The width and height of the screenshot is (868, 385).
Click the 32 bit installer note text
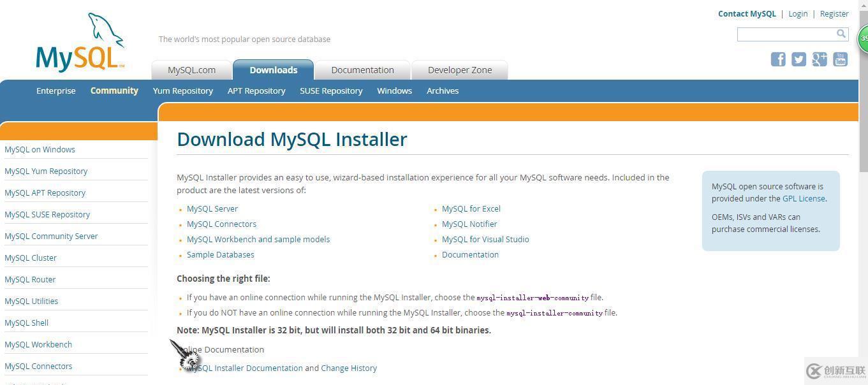(x=334, y=330)
